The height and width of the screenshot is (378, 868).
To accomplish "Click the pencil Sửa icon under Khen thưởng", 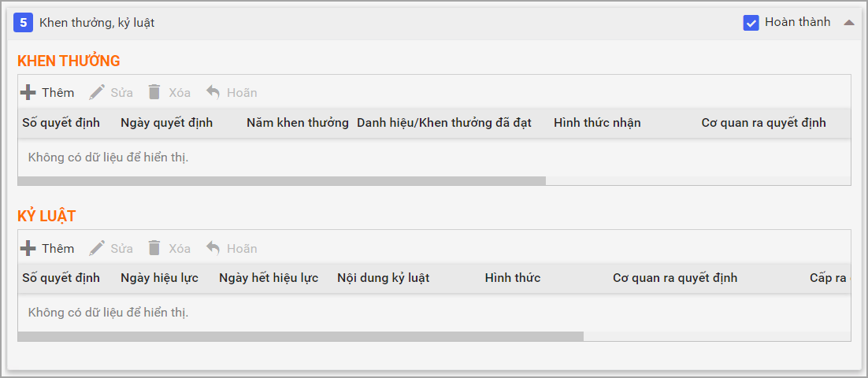I will click(x=97, y=92).
